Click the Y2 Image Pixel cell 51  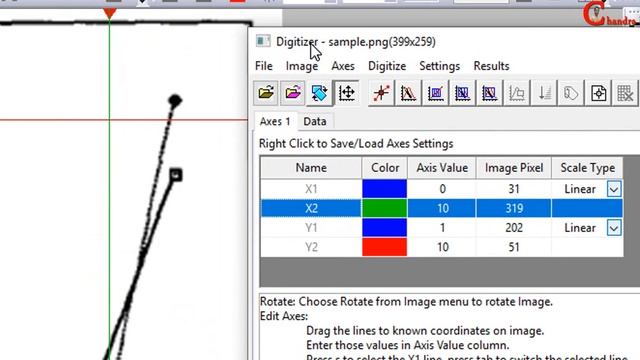pyautogui.click(x=514, y=247)
